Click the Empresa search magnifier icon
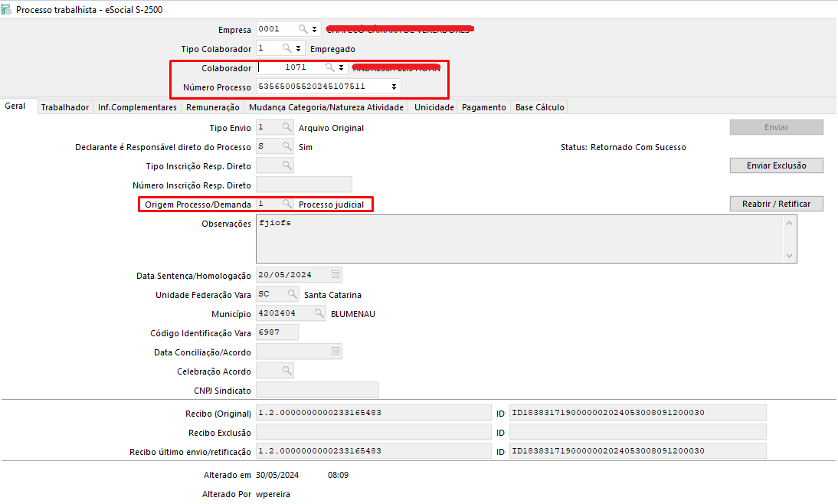838x504 pixels. [x=303, y=29]
